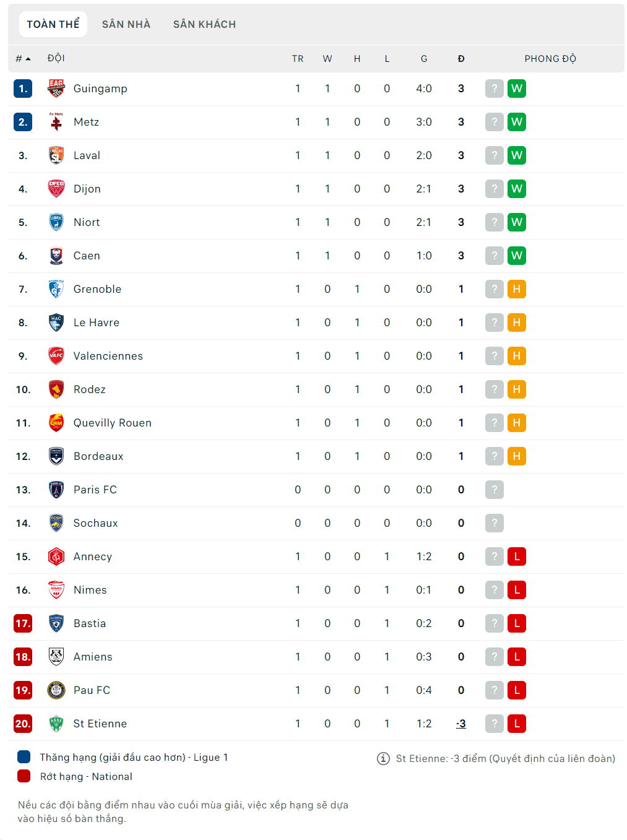627x840 pixels.
Task: Click the Bordeaux club logo
Action: pos(56,456)
